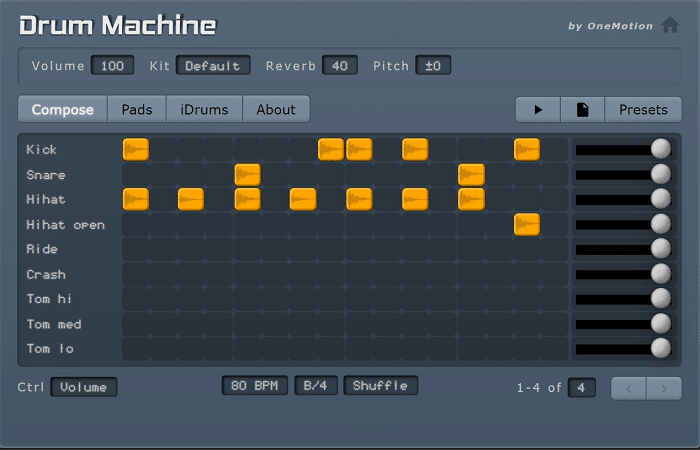The height and width of the screenshot is (450, 700).
Task: Turn off the third Hihat step
Action: (247, 199)
